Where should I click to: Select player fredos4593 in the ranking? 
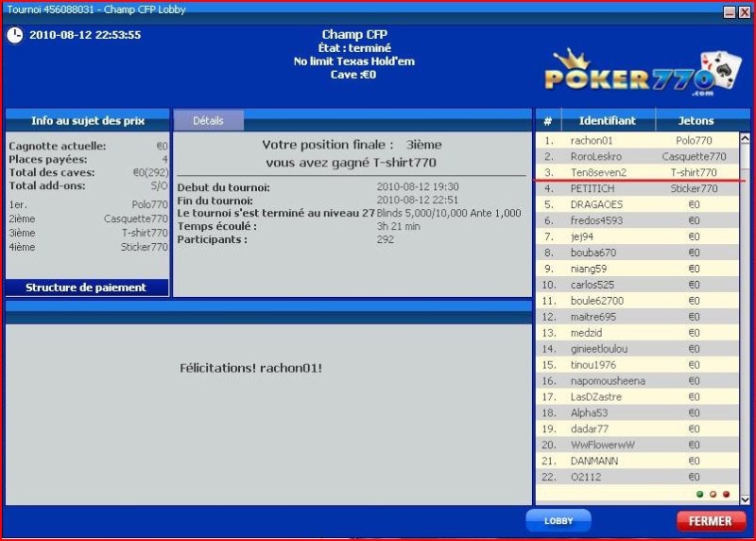[x=637, y=220]
